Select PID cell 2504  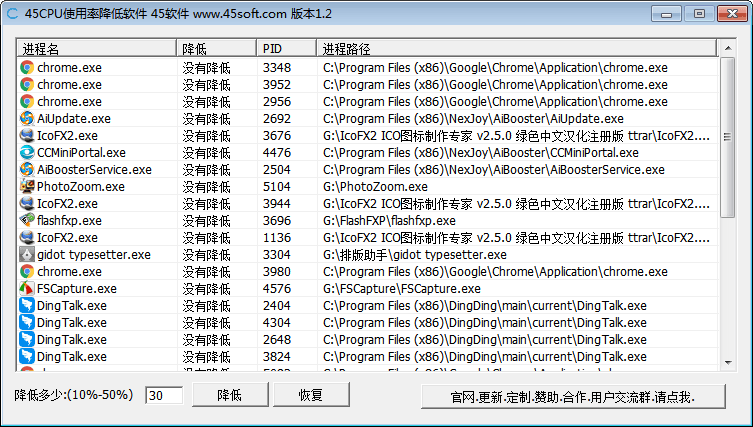(x=277, y=170)
